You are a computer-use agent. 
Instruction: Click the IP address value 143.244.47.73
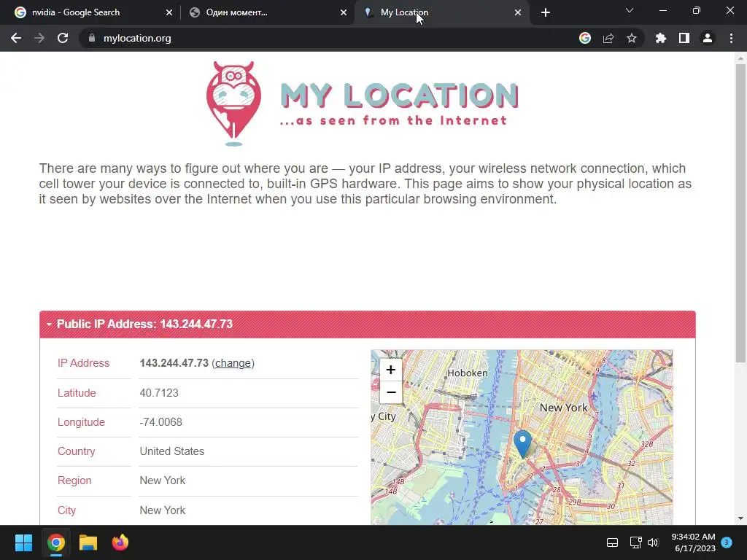point(174,363)
